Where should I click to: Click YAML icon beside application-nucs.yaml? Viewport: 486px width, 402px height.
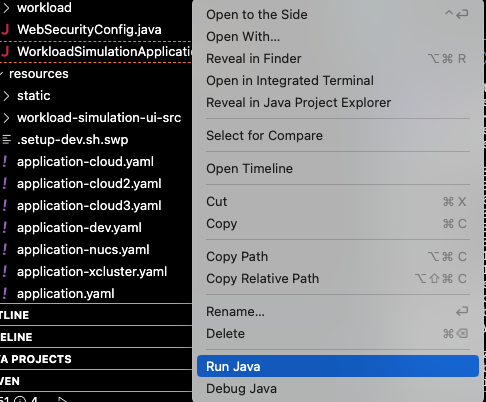click(5, 250)
